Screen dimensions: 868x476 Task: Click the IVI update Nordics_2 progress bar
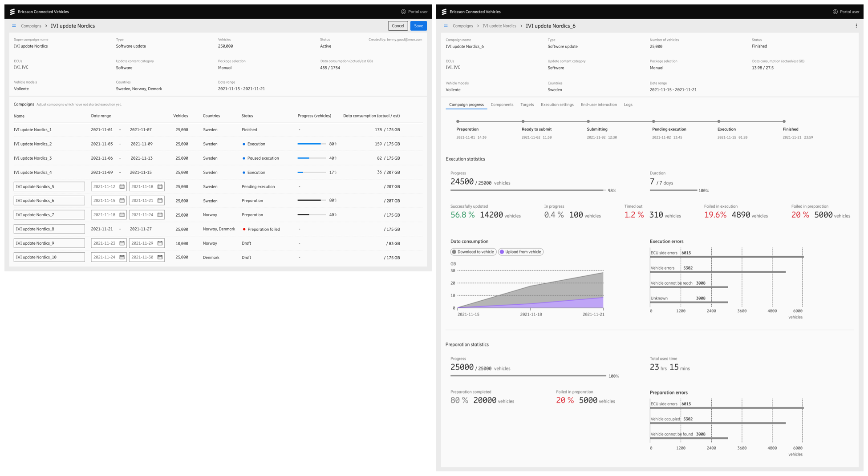(x=312, y=144)
